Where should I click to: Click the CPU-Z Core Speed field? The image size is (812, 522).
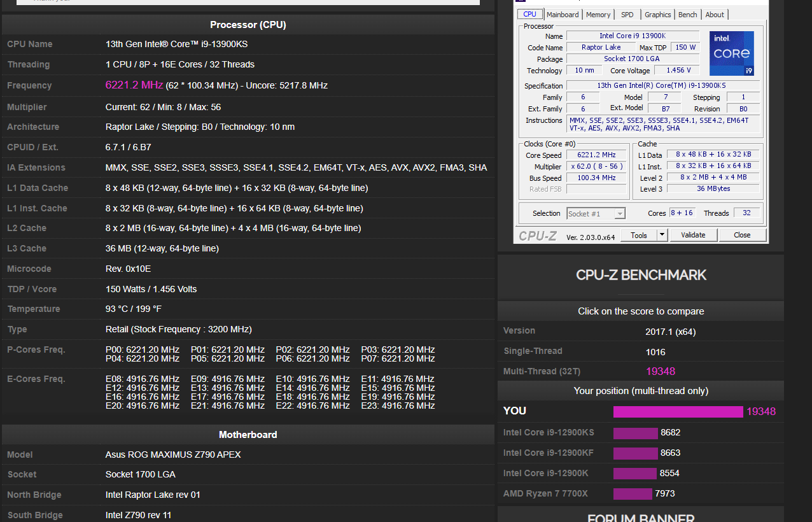click(596, 155)
